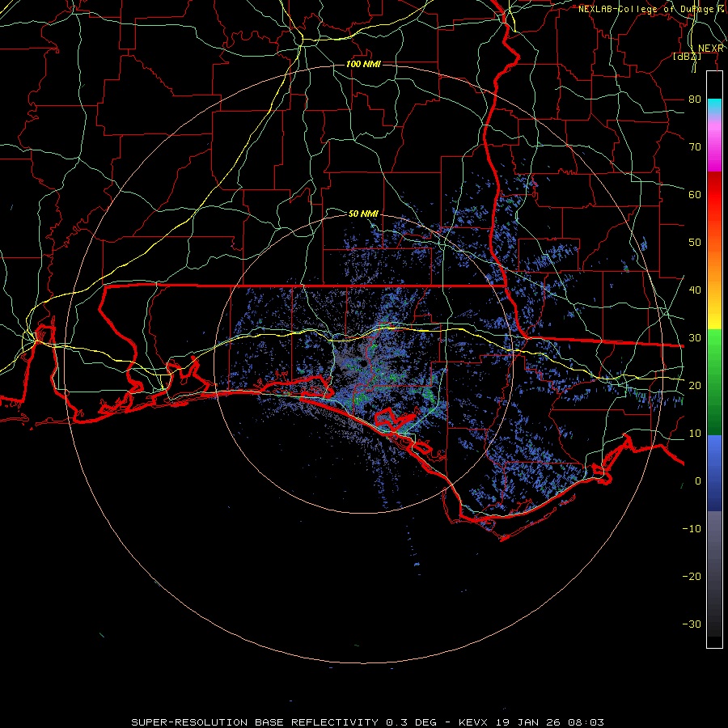
Task: Click the "50" value on the dBZ scale
Action: (695, 243)
